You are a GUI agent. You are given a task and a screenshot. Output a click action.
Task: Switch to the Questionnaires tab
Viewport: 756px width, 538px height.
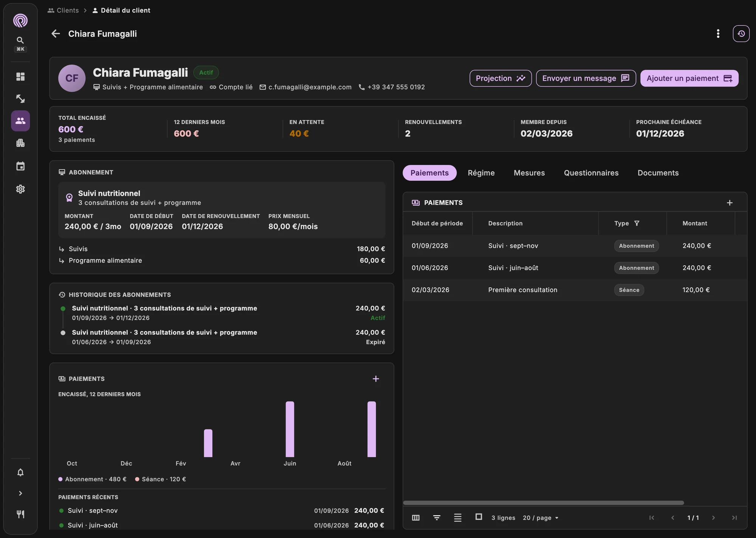pyautogui.click(x=591, y=173)
